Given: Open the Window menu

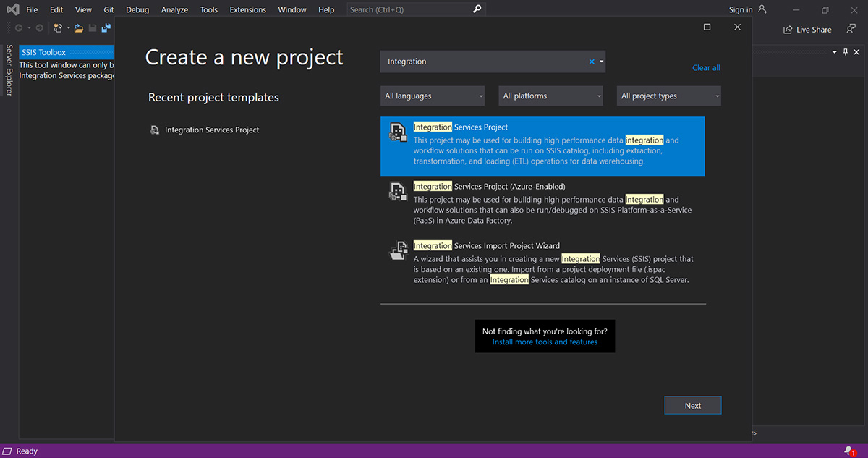Looking at the screenshot, I should tap(292, 9).
